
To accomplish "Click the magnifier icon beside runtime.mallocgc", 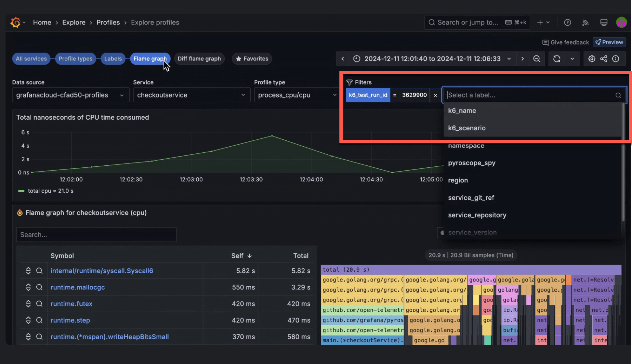I will click(39, 287).
